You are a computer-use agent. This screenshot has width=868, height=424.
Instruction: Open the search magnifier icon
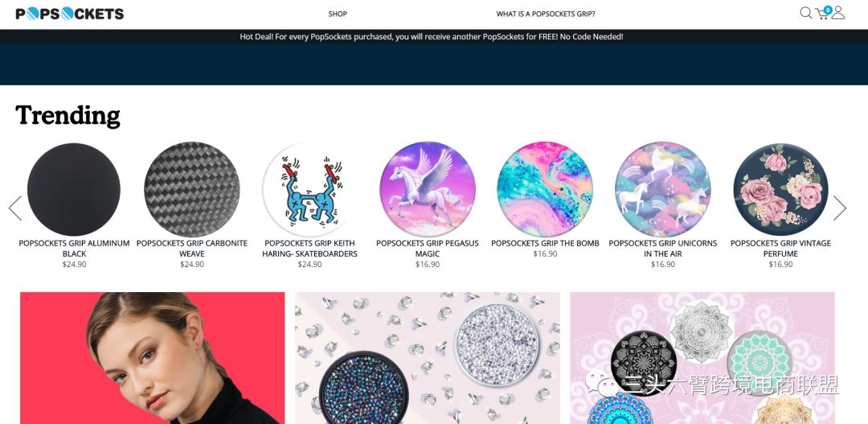tap(805, 13)
